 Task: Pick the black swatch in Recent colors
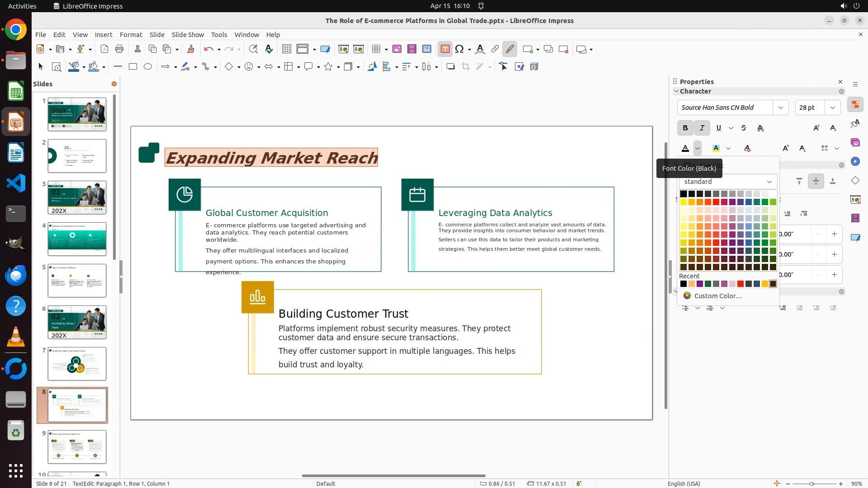[684, 284]
